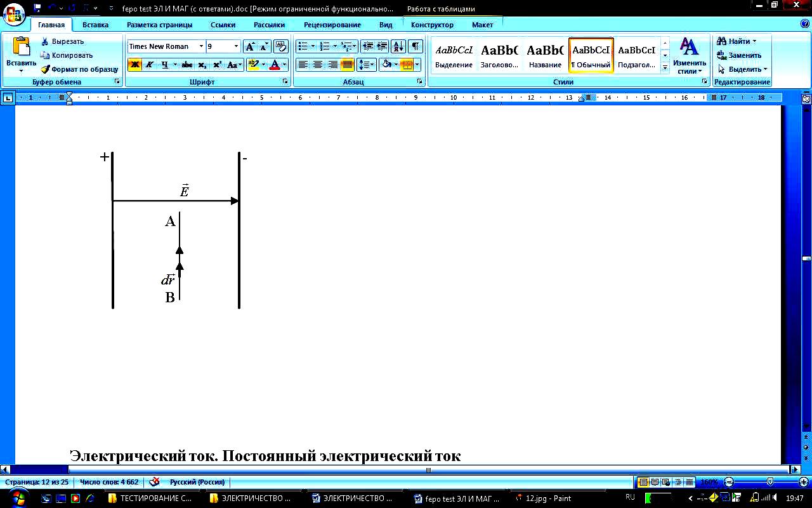Click the spell check status icon
Image resolution: width=812 pixels, height=508 pixels.
154,482
